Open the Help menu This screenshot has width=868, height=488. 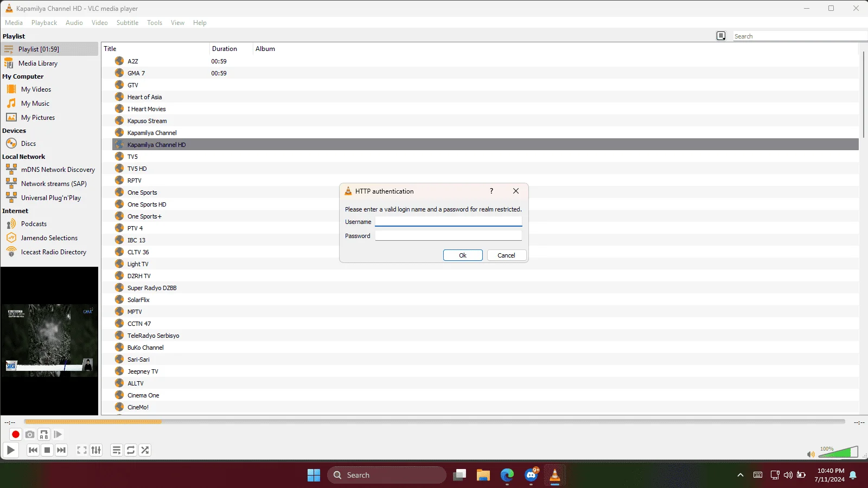point(200,23)
